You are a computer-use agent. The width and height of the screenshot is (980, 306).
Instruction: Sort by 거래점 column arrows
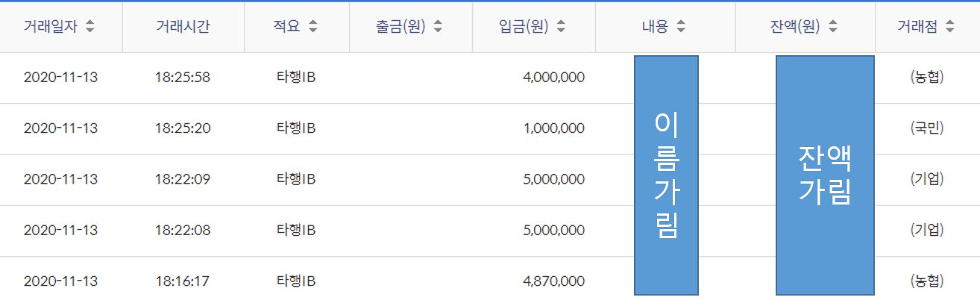click(949, 27)
